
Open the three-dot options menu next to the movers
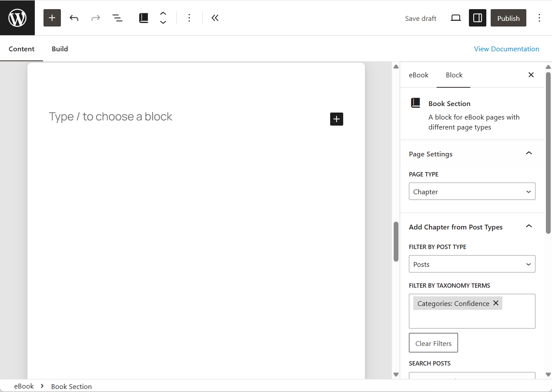189,18
